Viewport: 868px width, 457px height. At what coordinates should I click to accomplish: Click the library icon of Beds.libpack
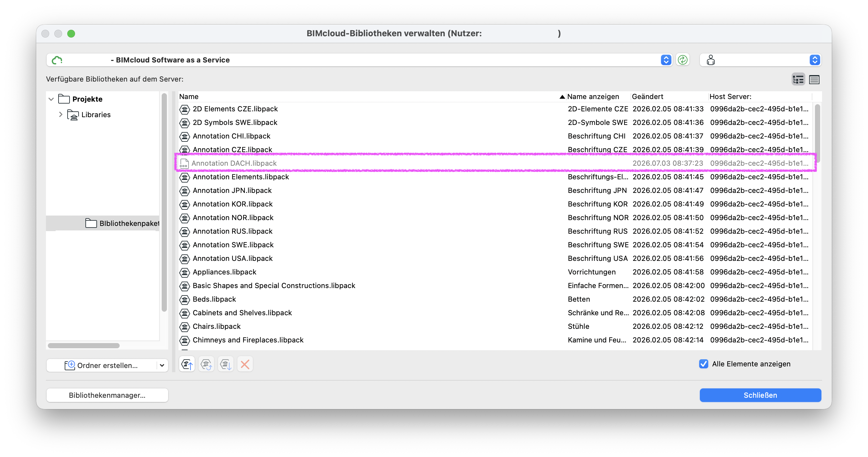tap(185, 299)
